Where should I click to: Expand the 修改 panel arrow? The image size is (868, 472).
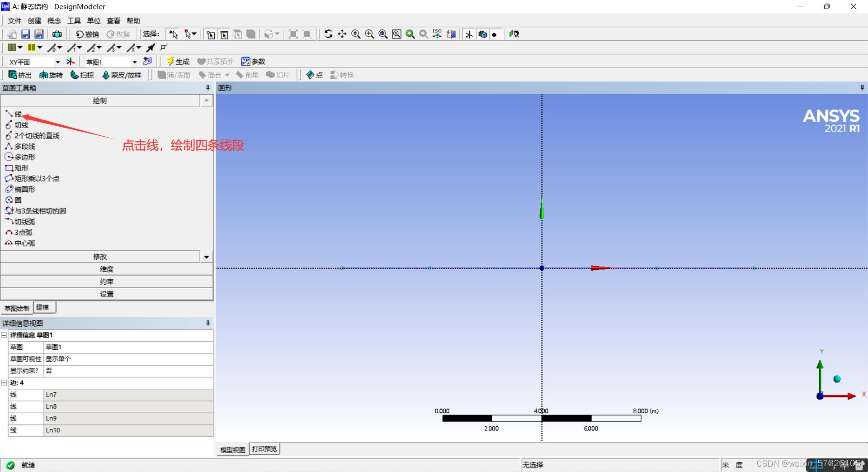[x=207, y=257]
